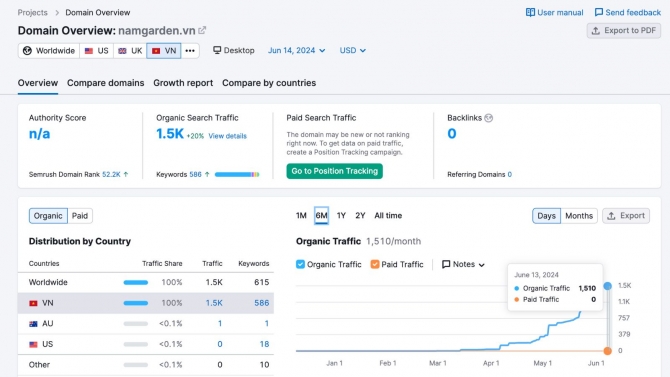This screenshot has width=670, height=377.
Task: Select the Paid toggle button
Action: 80,216
